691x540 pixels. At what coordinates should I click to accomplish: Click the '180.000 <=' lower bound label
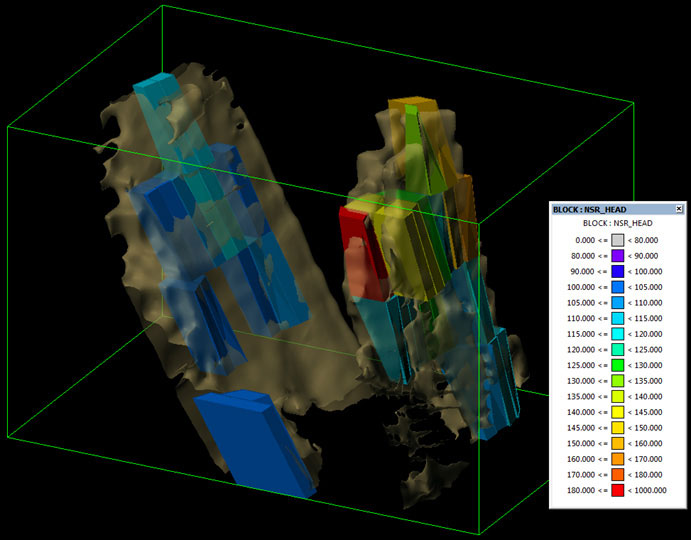pos(587,490)
